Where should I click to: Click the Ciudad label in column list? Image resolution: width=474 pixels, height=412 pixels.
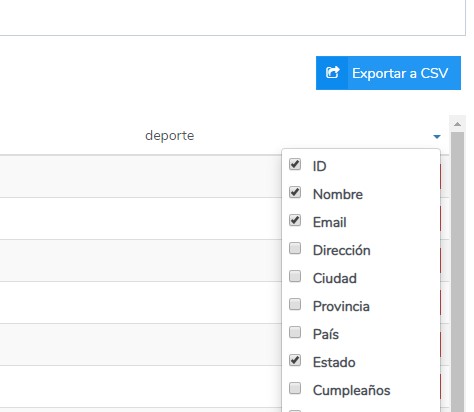click(335, 278)
